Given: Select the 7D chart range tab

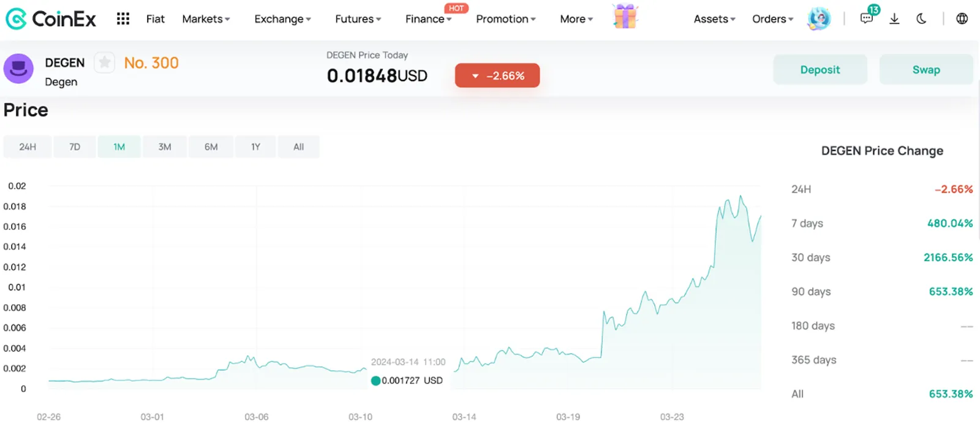Looking at the screenshot, I should 75,147.
